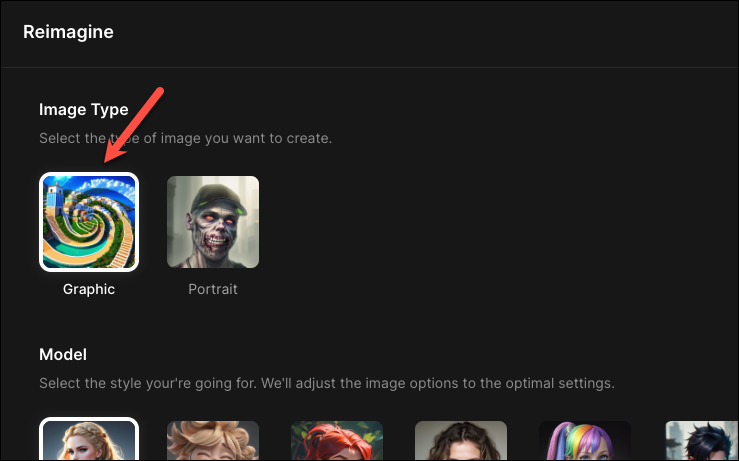The width and height of the screenshot is (739, 461).
Task: Click the "Portrait" label text
Action: point(213,289)
